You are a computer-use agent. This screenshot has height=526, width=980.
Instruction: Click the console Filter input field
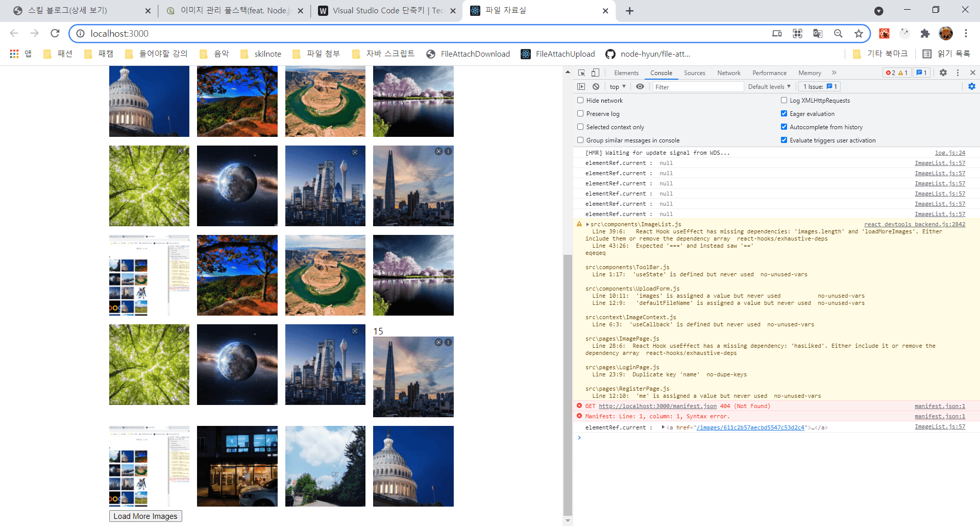pyautogui.click(x=697, y=87)
